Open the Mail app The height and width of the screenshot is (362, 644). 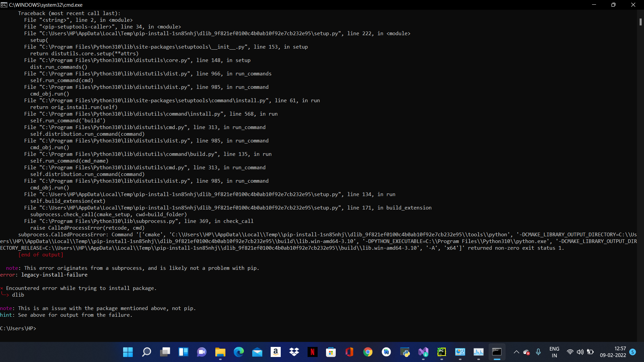(257, 352)
